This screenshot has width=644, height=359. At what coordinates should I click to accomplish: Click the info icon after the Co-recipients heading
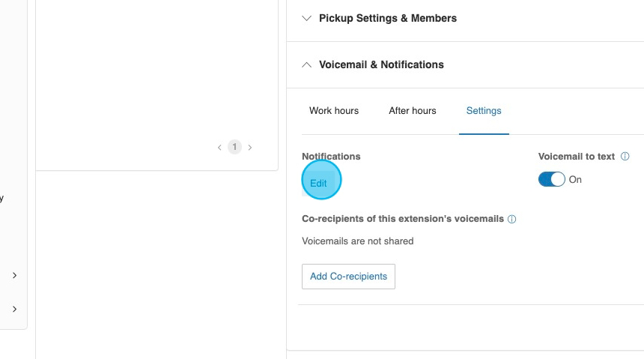point(512,220)
